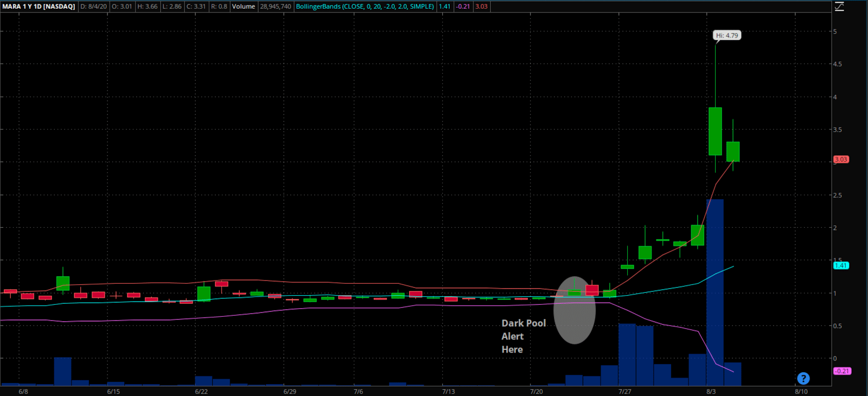Click the 6/29 date axis label

pos(290,391)
